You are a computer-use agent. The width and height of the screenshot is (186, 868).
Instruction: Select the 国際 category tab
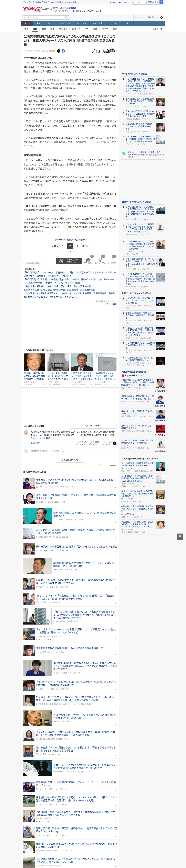coord(44,29)
